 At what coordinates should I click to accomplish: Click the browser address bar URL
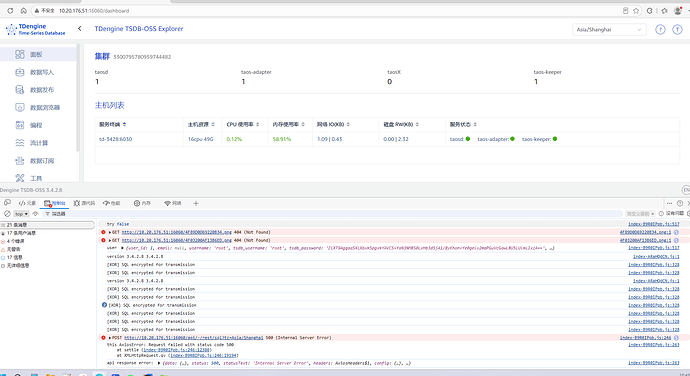click(94, 11)
